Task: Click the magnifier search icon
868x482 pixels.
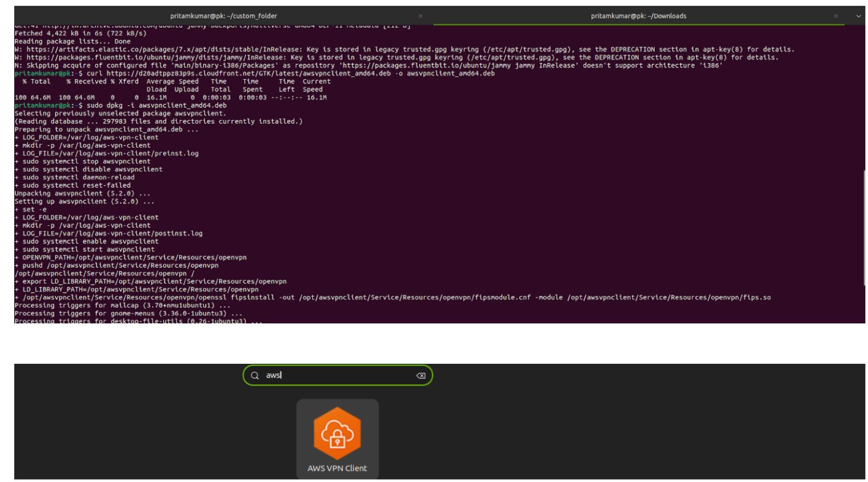Action: pyautogui.click(x=255, y=375)
